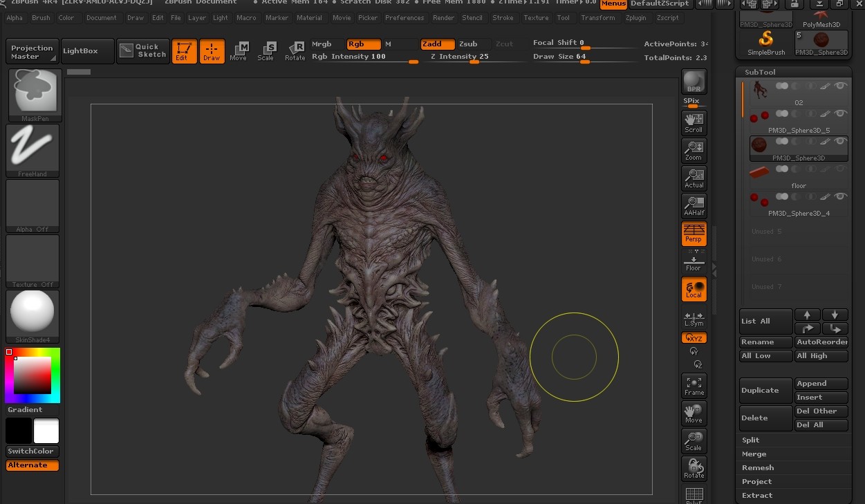Click the Frame mesh icon
This screenshot has height=504, width=865.
point(694,385)
